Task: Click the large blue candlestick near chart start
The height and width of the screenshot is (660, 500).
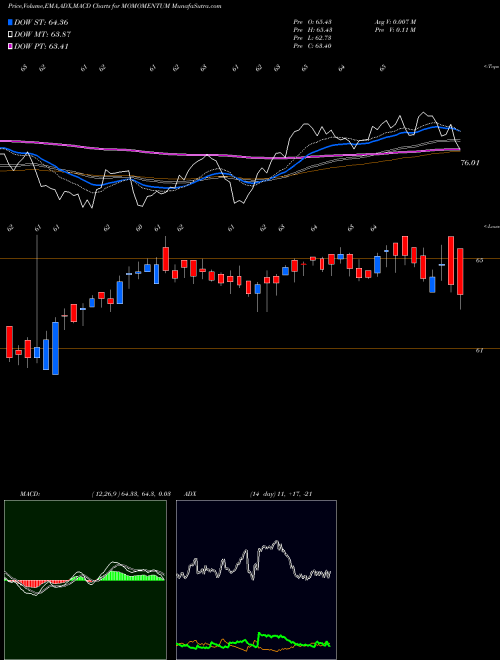Action: coord(55,348)
